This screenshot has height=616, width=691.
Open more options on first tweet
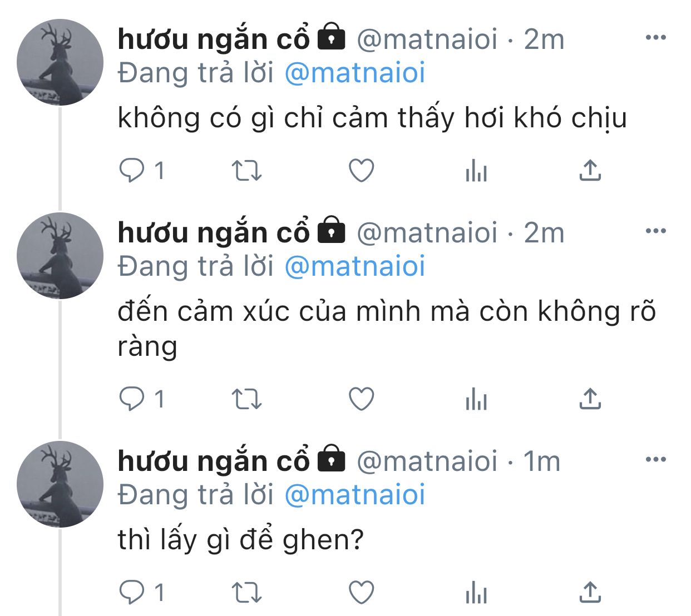click(655, 38)
